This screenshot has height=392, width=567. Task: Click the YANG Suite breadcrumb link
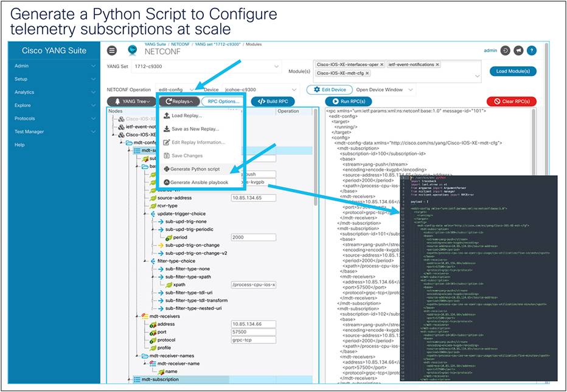156,44
